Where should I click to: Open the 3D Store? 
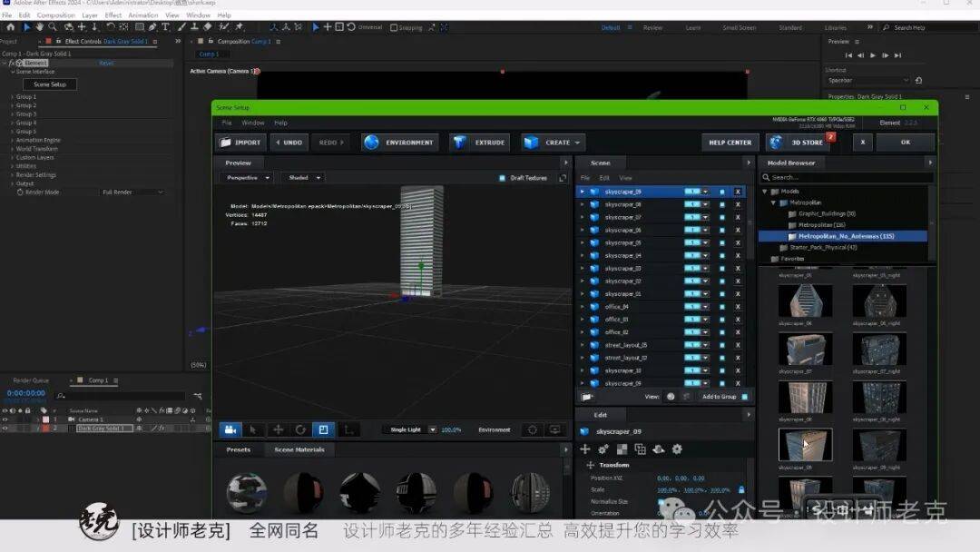[800, 143]
